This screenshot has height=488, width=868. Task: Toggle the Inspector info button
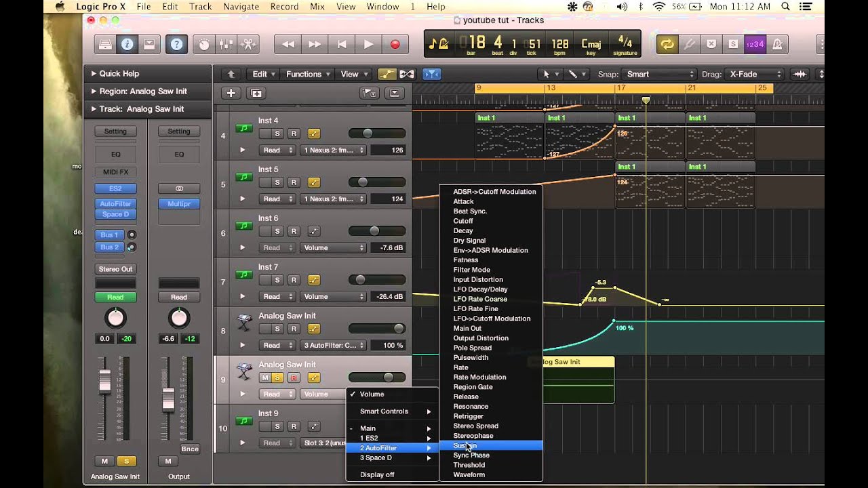(127, 45)
